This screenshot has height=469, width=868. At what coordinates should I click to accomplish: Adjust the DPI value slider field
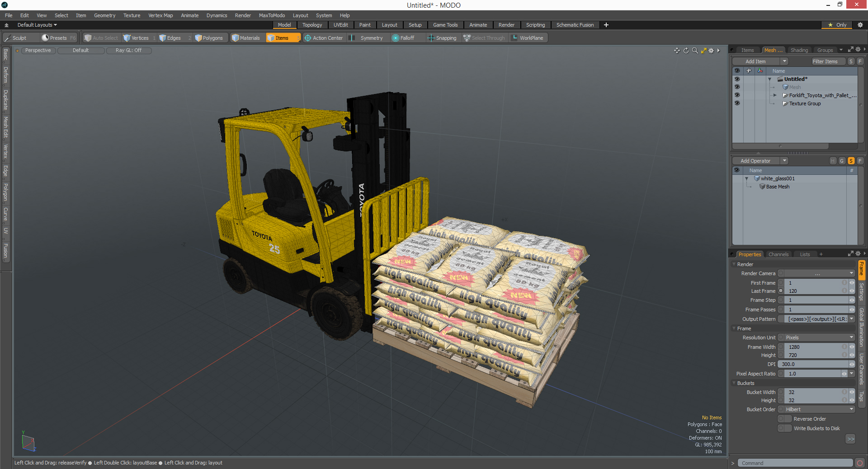click(x=816, y=364)
